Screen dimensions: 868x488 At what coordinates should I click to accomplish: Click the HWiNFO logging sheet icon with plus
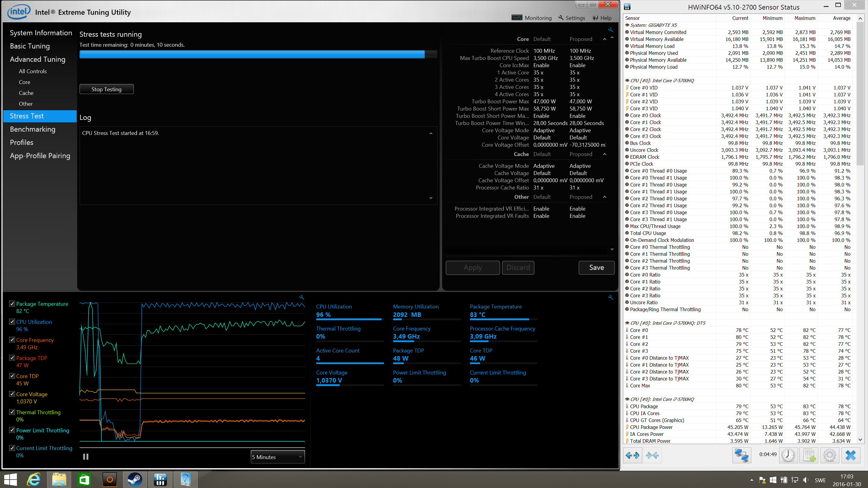tap(809, 455)
